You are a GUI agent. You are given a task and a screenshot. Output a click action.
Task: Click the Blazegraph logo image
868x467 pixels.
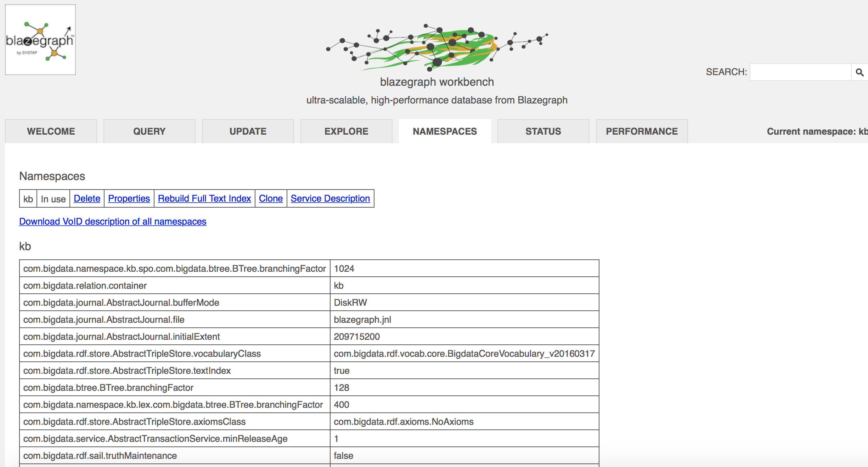[40, 40]
